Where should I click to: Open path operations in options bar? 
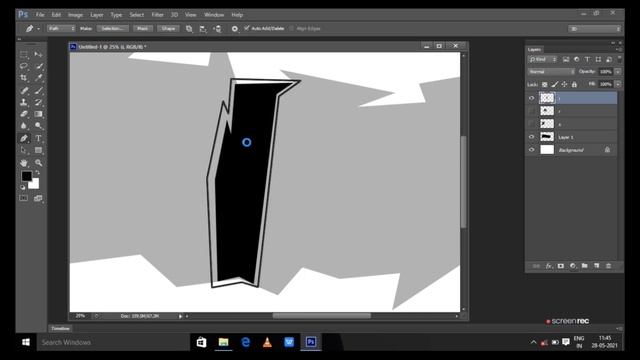click(189, 29)
